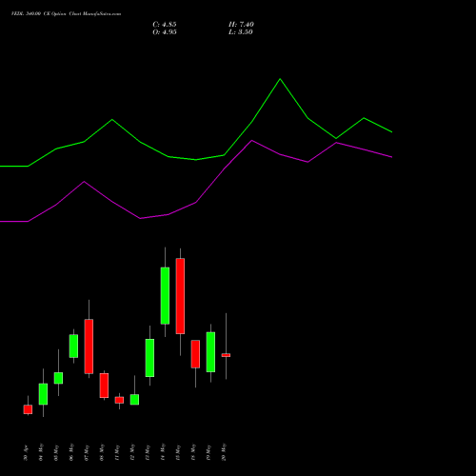Click the tall red candlestick for 07 May
Screen dimensions: 476x476
click(89, 347)
